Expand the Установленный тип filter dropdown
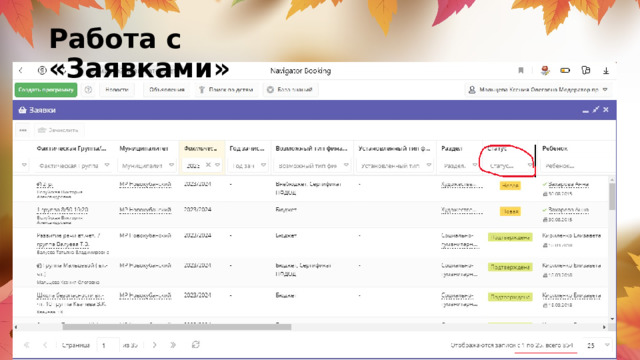 tap(429, 165)
